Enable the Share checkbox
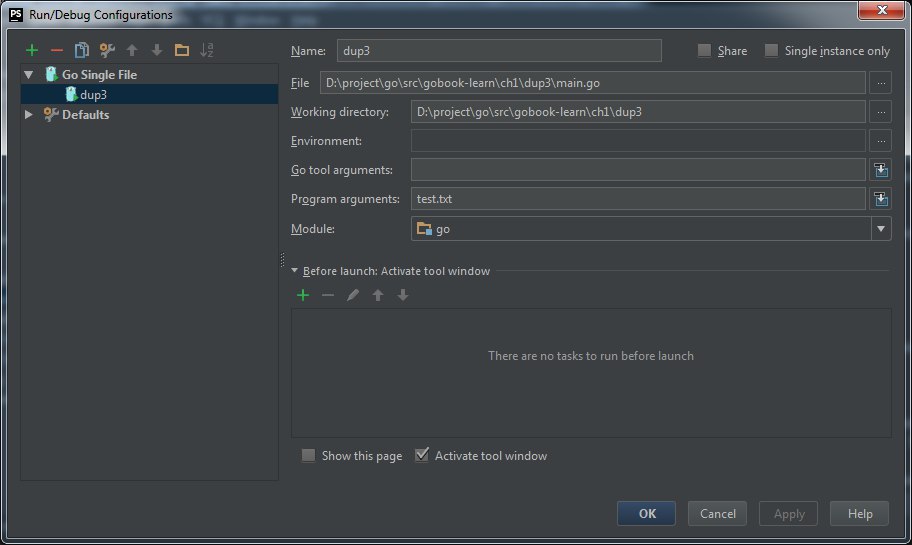This screenshot has width=912, height=545. pyautogui.click(x=705, y=51)
